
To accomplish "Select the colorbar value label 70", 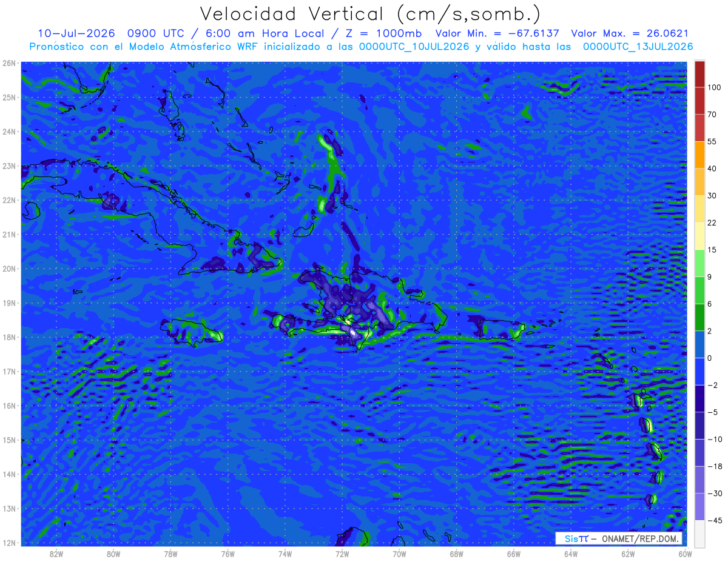I will pos(712,114).
